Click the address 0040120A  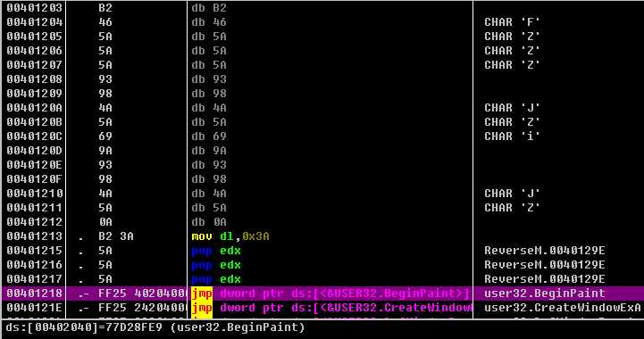coord(35,108)
